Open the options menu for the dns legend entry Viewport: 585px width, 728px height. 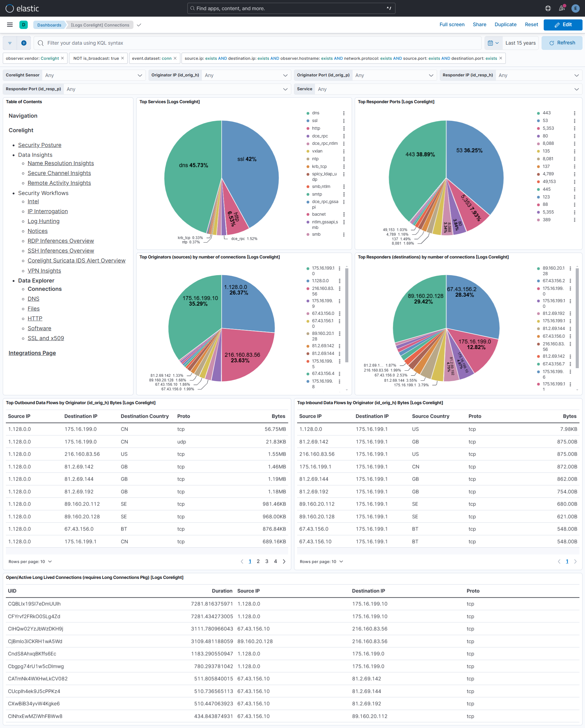(344, 113)
